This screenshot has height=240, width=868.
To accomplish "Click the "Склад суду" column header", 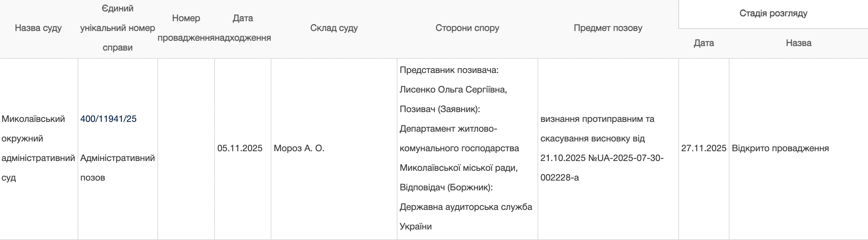I will 334,28.
